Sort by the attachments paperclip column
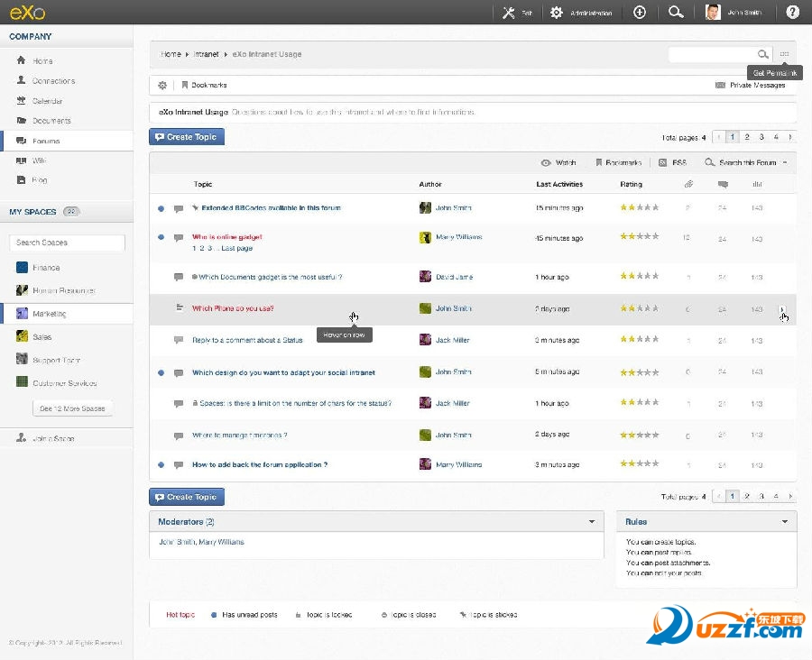This screenshot has width=812, height=660. tap(688, 184)
